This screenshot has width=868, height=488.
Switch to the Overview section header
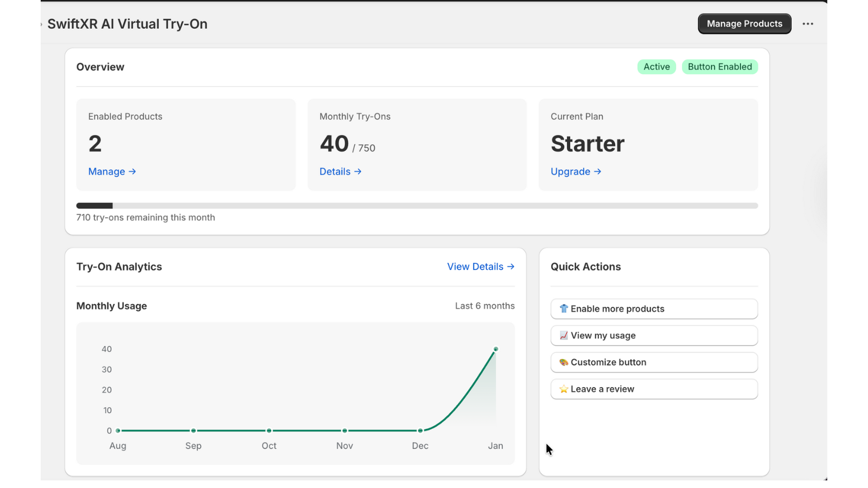pyautogui.click(x=100, y=67)
